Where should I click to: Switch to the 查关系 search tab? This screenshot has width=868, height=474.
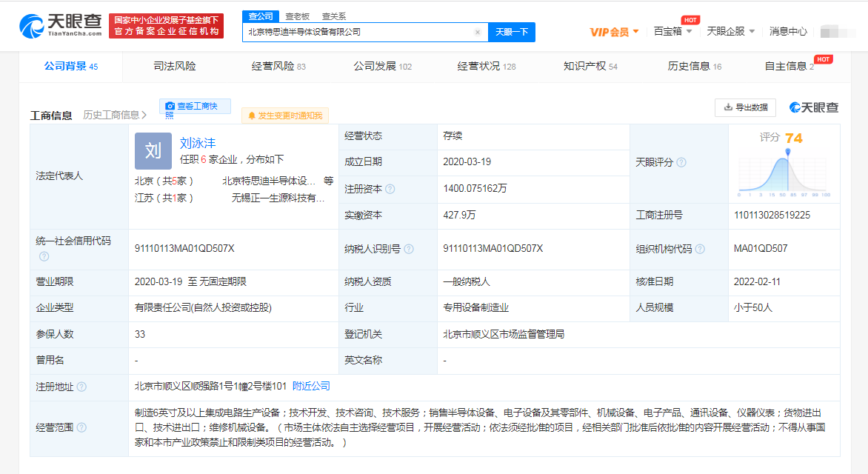[x=334, y=16]
